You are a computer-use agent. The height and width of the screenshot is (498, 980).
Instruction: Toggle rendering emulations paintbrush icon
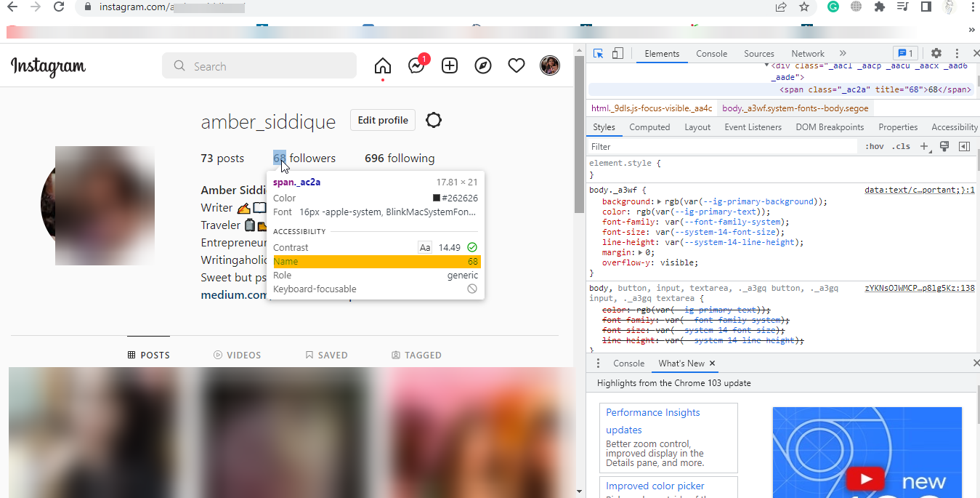[x=944, y=146]
